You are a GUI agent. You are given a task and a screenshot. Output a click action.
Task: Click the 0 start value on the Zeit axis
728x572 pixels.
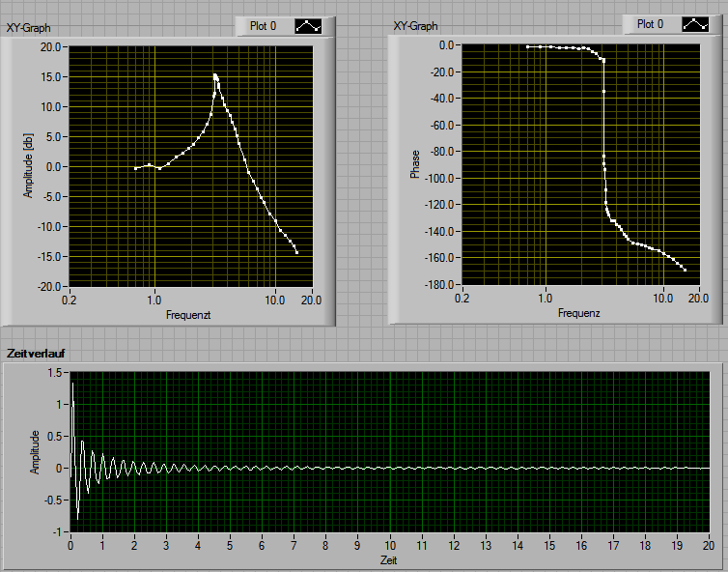pos(70,546)
